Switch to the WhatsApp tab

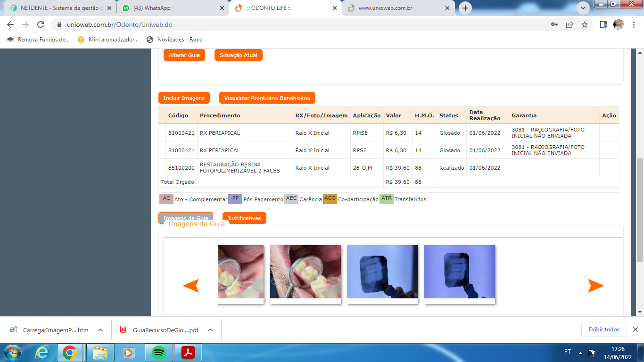point(173,8)
